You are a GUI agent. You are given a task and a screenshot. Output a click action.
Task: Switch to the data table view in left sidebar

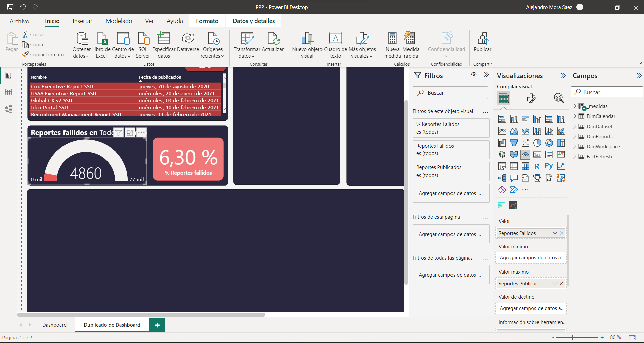click(9, 92)
